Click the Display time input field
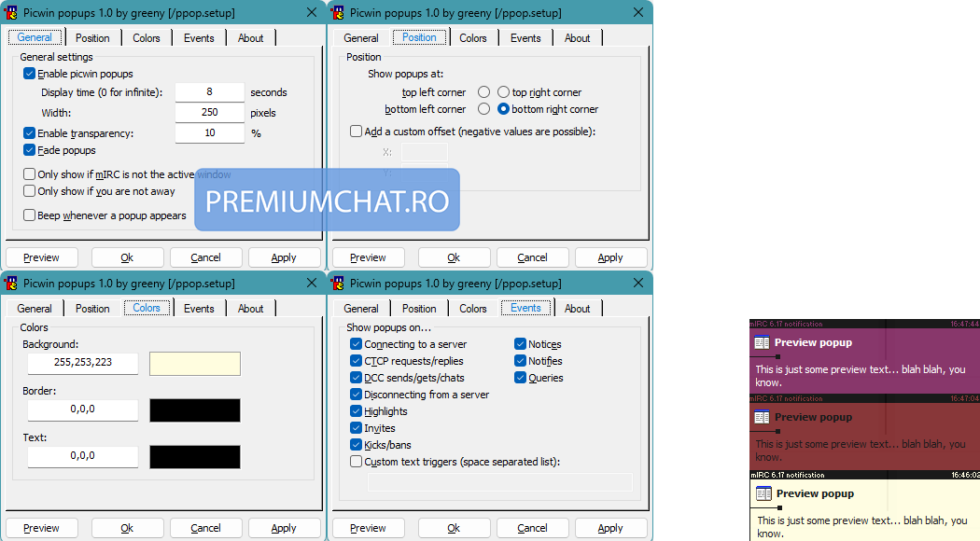This screenshot has height=541, width=980. (209, 91)
